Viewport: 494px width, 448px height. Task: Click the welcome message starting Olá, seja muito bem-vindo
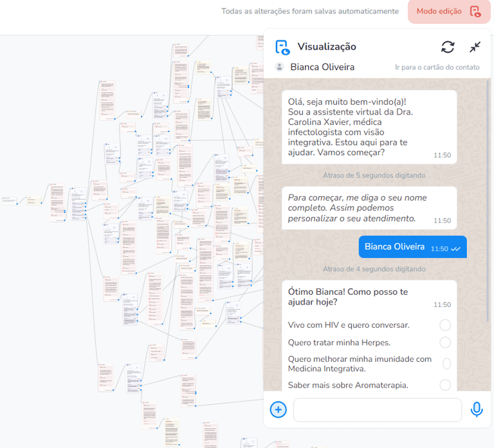click(369, 127)
